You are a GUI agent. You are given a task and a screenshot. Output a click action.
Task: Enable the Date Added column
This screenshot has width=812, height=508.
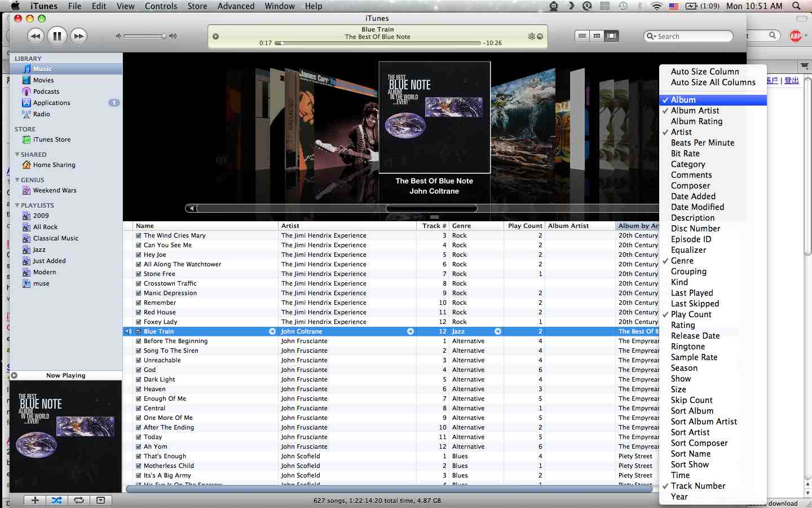pyautogui.click(x=713, y=196)
